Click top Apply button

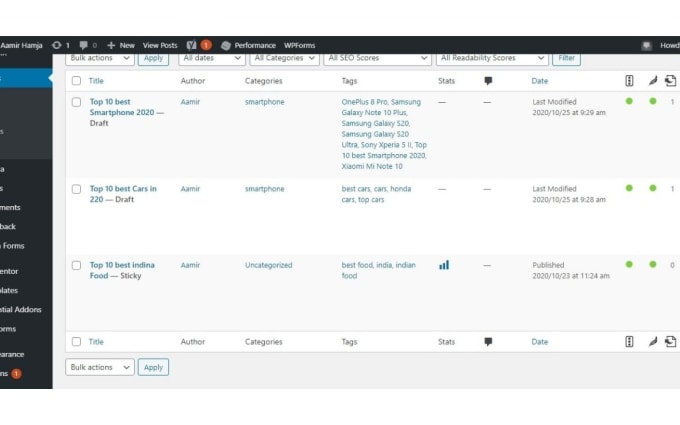click(153, 58)
